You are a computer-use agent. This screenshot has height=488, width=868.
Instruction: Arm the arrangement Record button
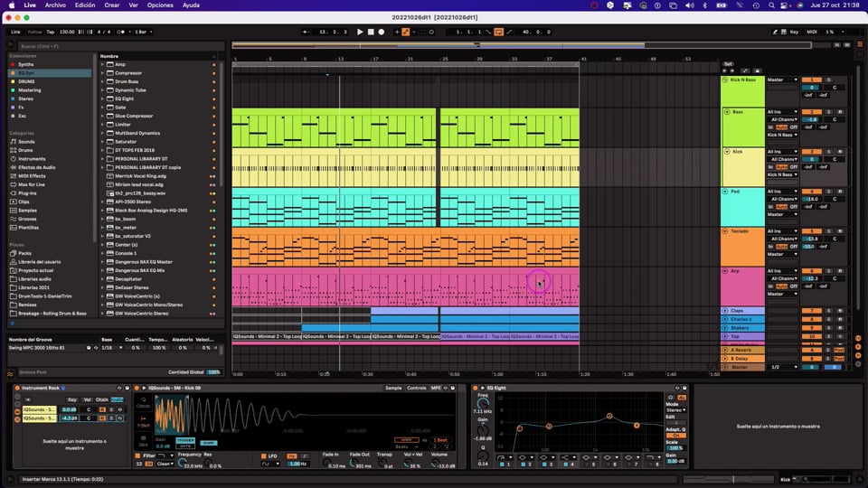point(382,33)
